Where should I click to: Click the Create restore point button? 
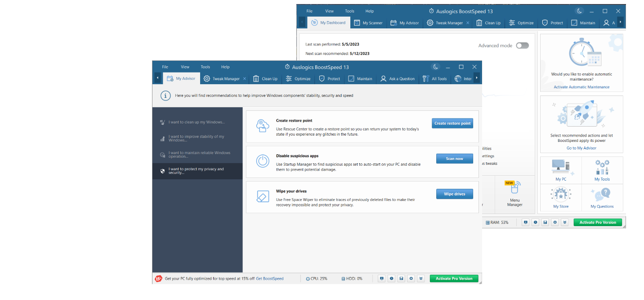point(452,123)
